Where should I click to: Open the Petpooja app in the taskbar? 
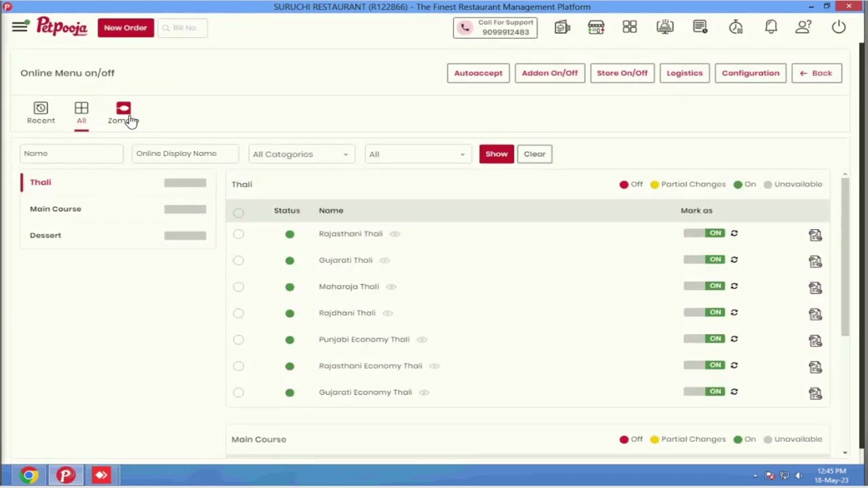click(x=65, y=475)
